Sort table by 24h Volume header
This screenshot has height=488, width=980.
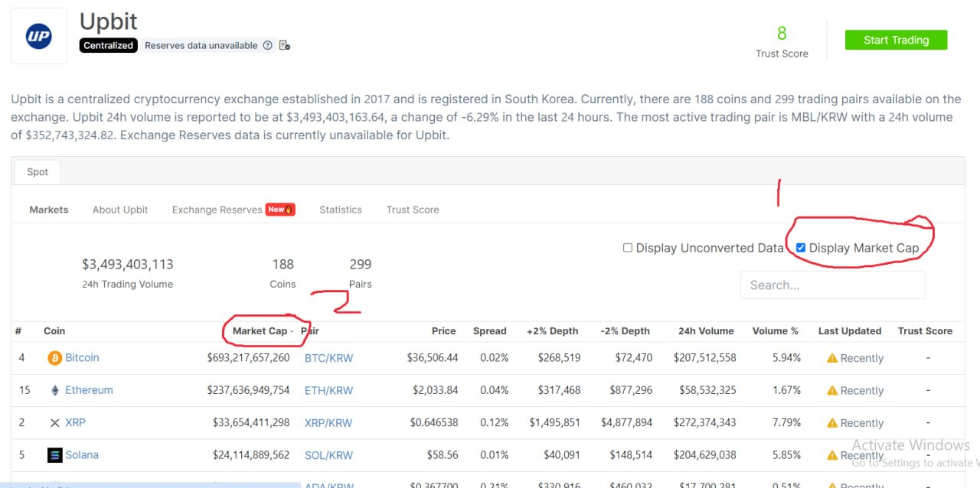tap(705, 331)
